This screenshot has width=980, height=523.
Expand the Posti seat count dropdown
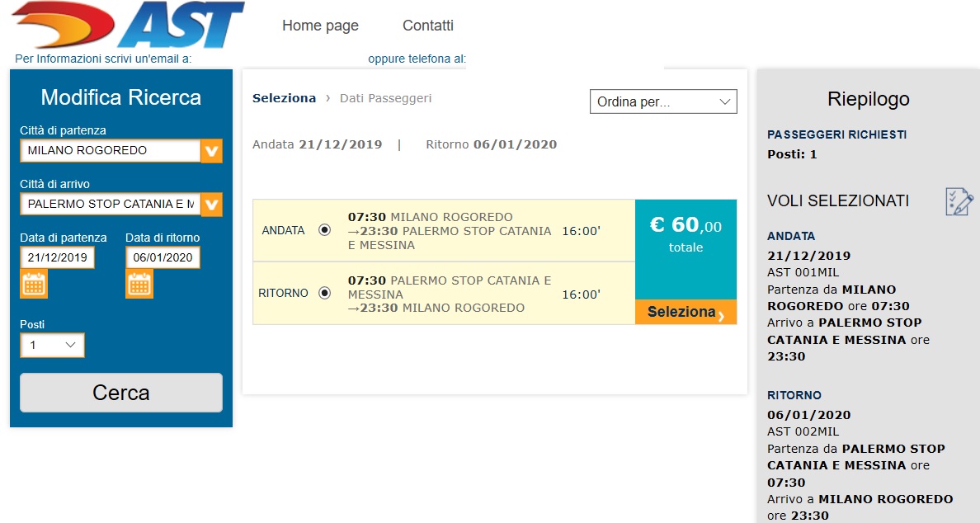(53, 345)
